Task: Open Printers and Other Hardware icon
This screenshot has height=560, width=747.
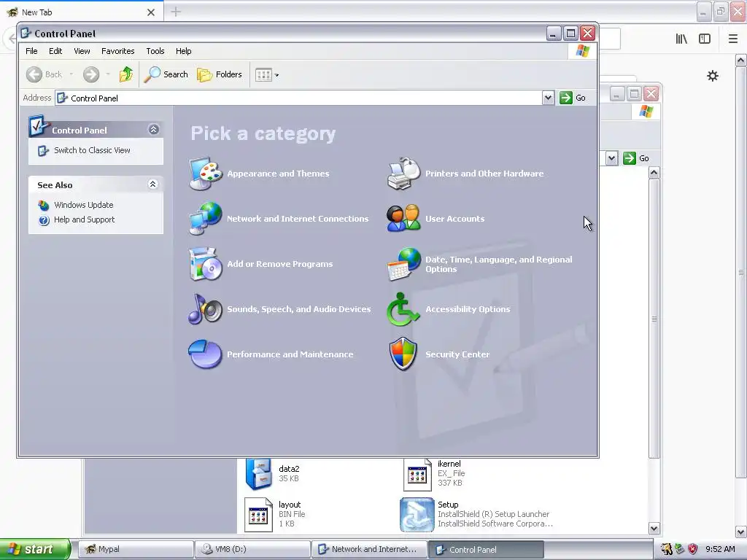Action: click(403, 174)
